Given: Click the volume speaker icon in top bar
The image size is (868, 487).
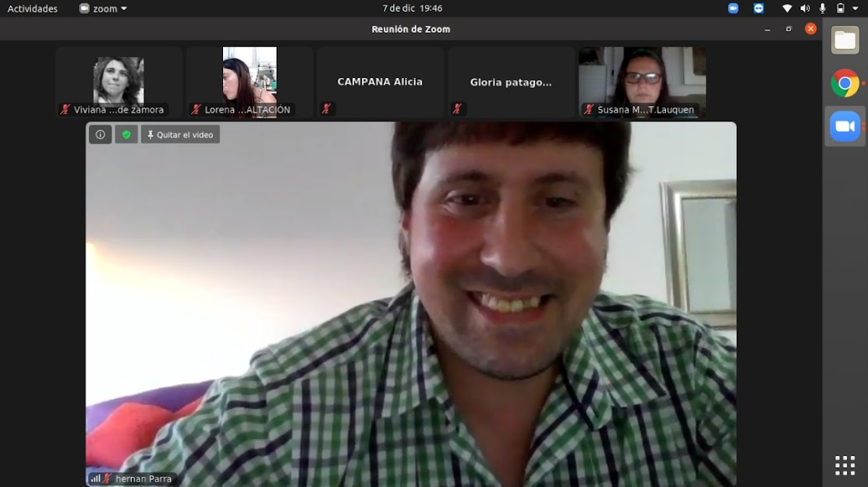Looking at the screenshot, I should coord(805,9).
